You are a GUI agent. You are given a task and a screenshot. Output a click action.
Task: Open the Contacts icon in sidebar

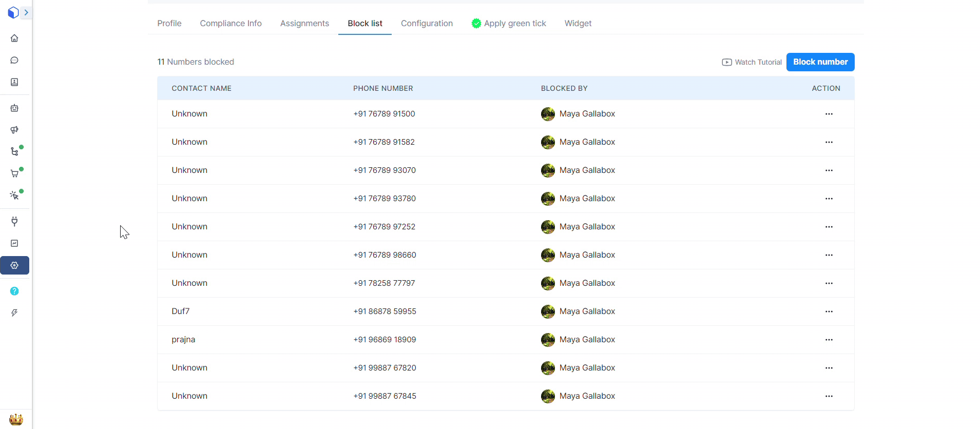(14, 82)
